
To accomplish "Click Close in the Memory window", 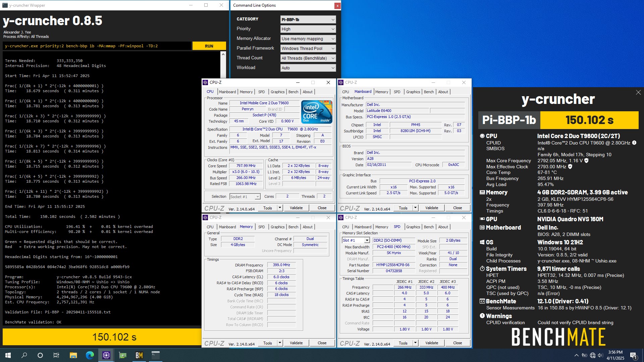I will tap(322, 343).
